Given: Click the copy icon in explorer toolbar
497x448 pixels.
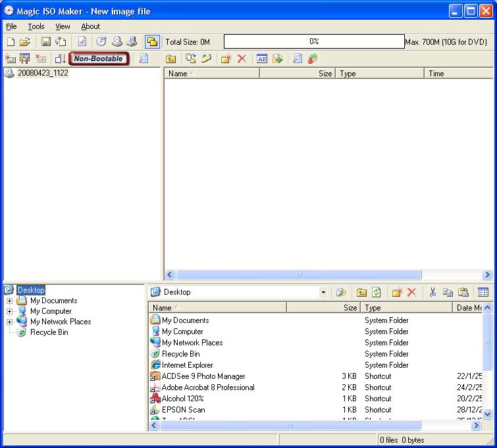Looking at the screenshot, I should (x=448, y=292).
